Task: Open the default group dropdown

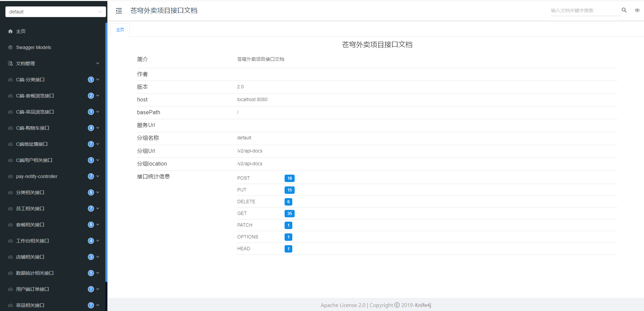Action: (56, 12)
